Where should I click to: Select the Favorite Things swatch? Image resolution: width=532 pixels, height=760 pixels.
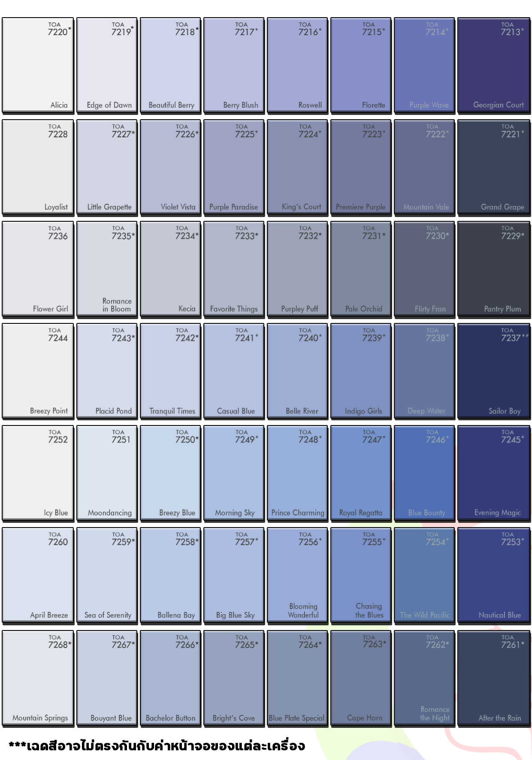(234, 269)
